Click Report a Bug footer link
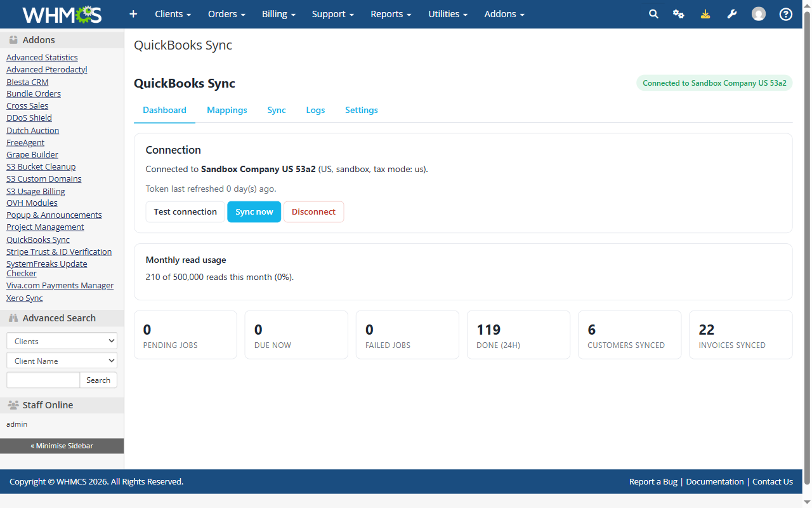The height and width of the screenshot is (508, 812). (653, 481)
